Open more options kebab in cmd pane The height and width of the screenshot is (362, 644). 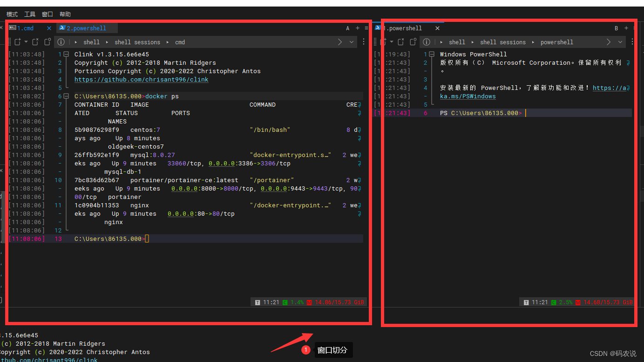[x=364, y=42]
